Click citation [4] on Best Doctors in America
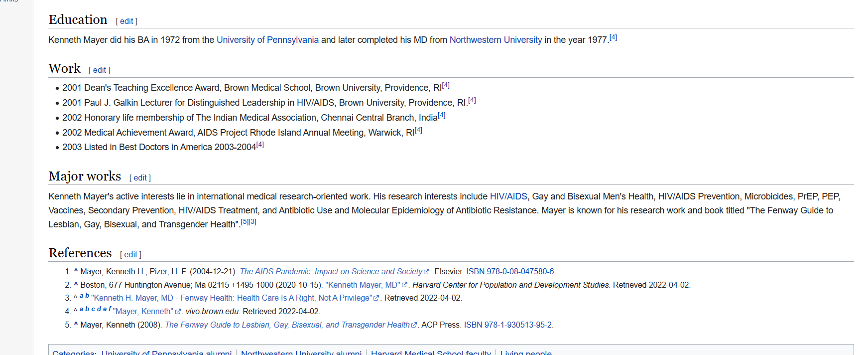 coord(260,145)
